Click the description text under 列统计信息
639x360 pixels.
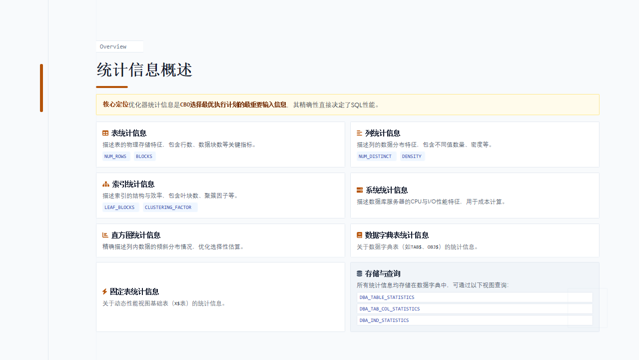coord(425,145)
